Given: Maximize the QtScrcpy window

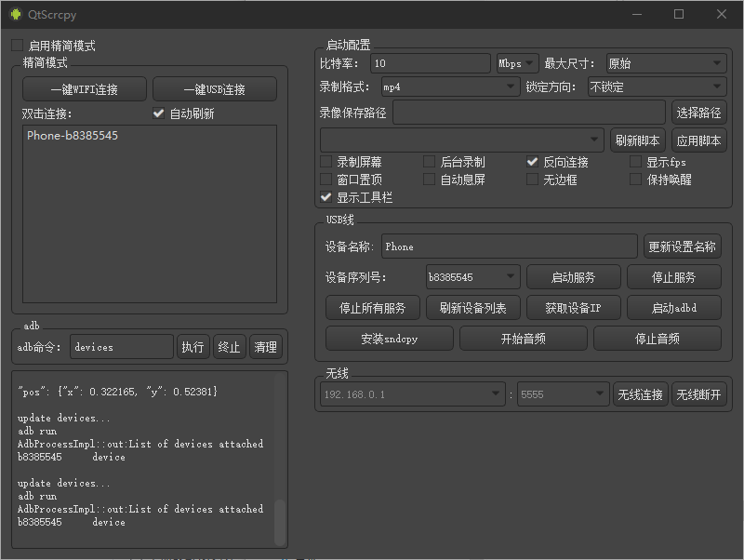Looking at the screenshot, I should pyautogui.click(x=679, y=14).
